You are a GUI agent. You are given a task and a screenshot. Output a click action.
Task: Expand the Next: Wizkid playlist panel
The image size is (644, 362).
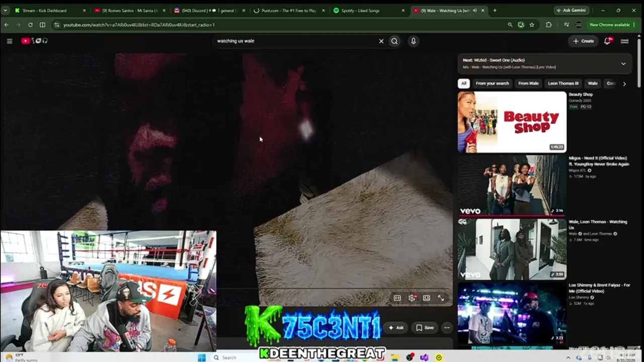click(623, 63)
